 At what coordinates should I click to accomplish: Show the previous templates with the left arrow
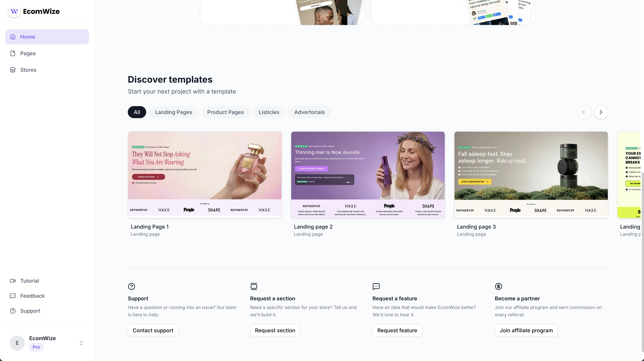(584, 112)
